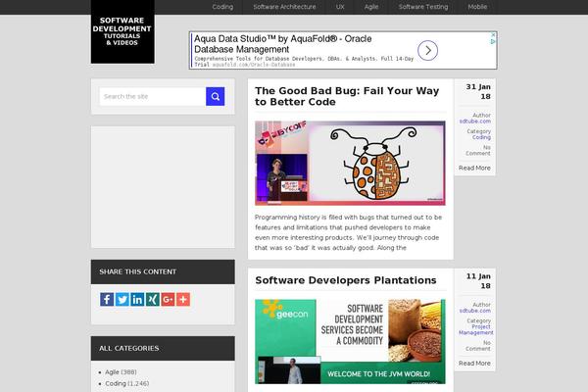Open the Agile menu item
This screenshot has width=588, height=392.
(x=371, y=7)
